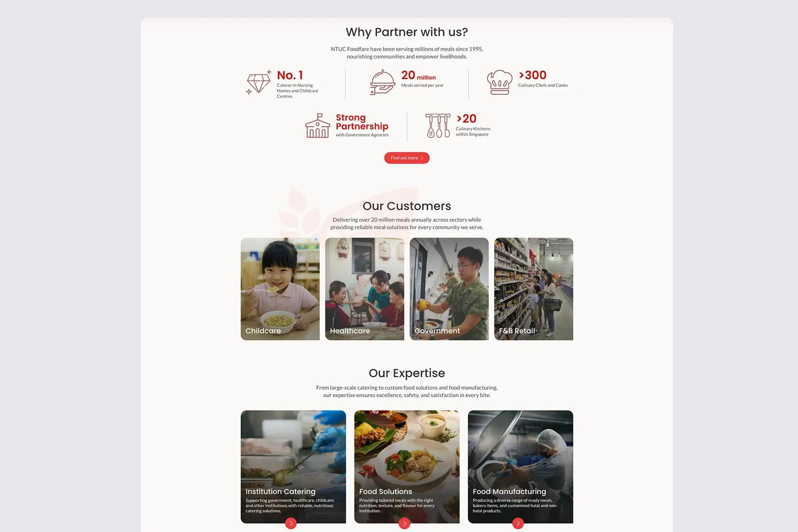Open the Government customer card
This screenshot has width=798, height=532.
pyautogui.click(x=449, y=289)
